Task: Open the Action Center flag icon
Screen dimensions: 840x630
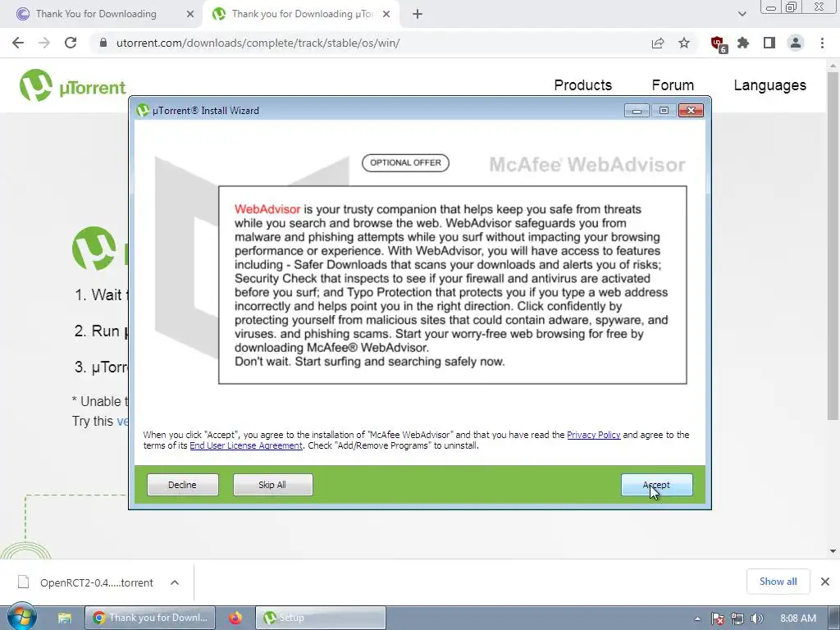Action: 718,619
